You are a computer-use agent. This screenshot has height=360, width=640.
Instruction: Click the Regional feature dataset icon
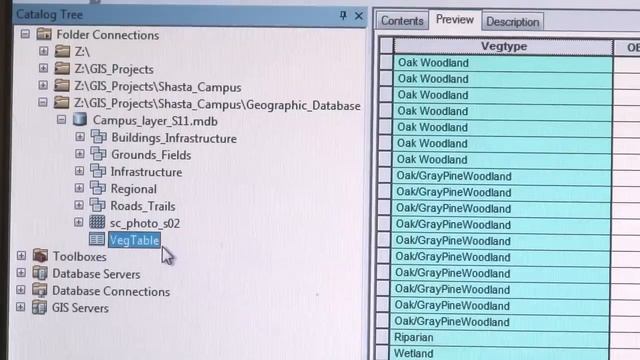click(98, 188)
